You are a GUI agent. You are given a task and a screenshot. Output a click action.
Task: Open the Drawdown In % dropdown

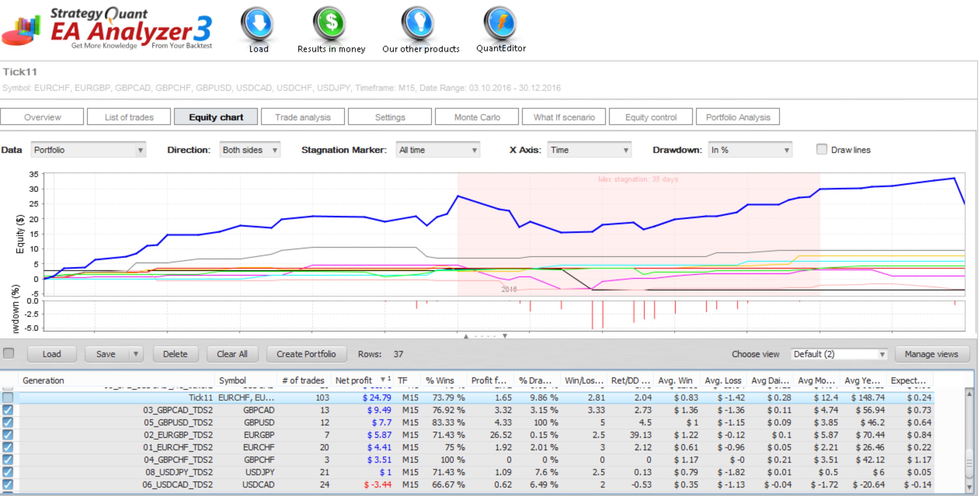pos(750,149)
